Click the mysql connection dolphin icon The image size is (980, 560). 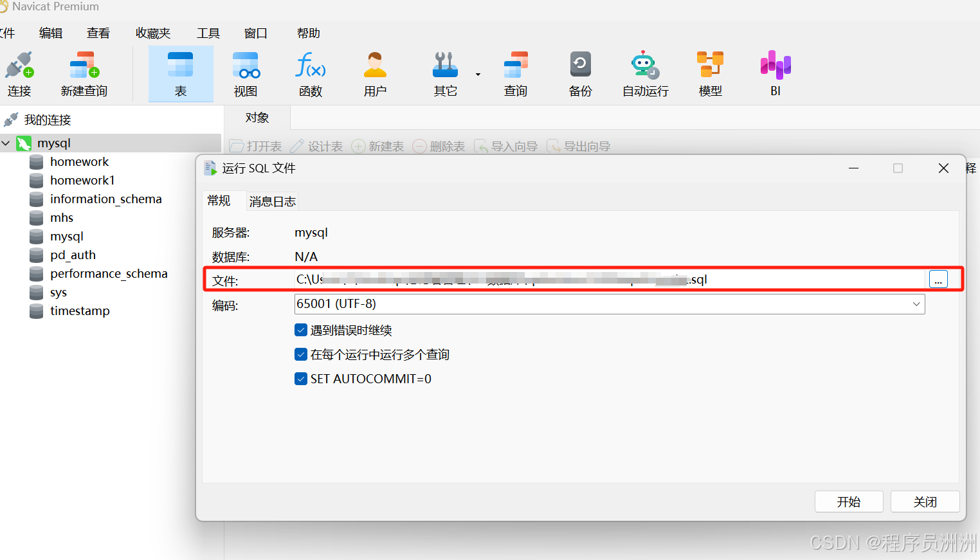pos(24,143)
